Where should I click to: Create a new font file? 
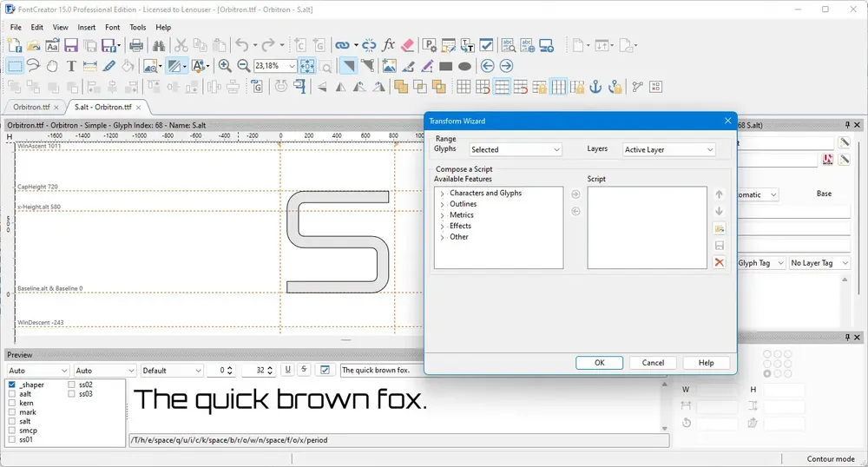pyautogui.click(x=15, y=45)
